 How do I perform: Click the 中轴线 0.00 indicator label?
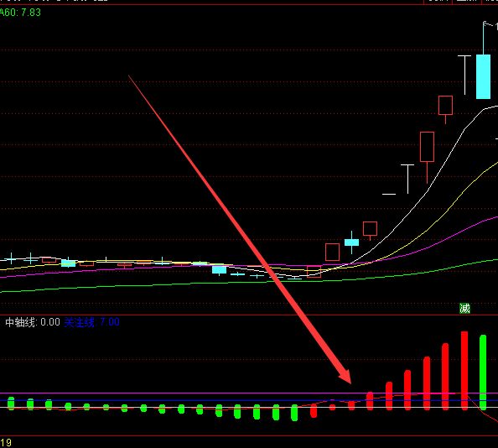[x=33, y=322]
